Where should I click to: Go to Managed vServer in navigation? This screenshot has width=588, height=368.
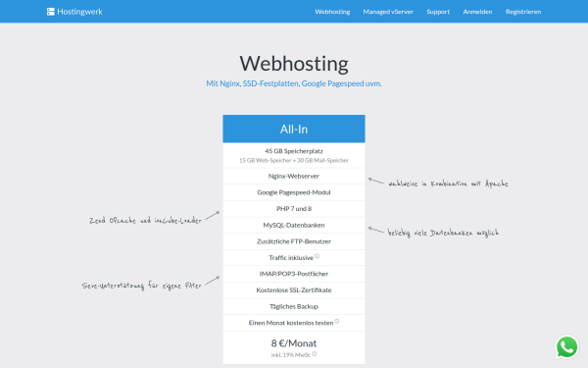tap(388, 12)
